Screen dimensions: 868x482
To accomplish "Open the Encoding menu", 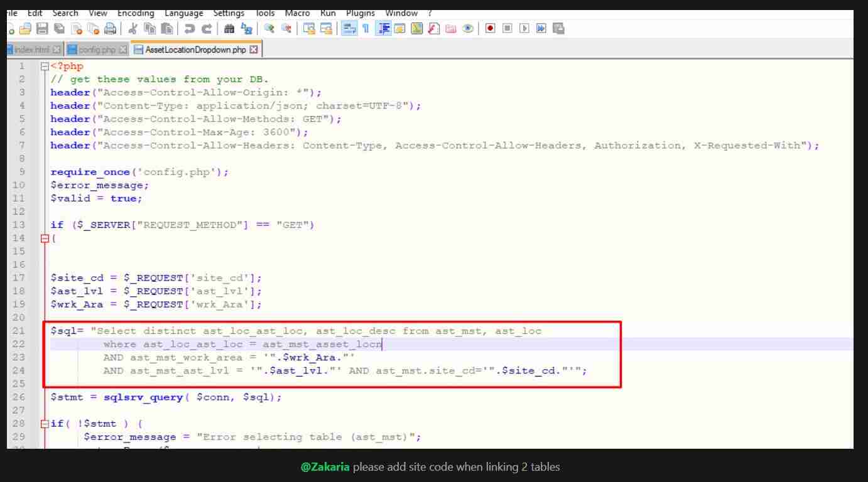I will coord(136,13).
